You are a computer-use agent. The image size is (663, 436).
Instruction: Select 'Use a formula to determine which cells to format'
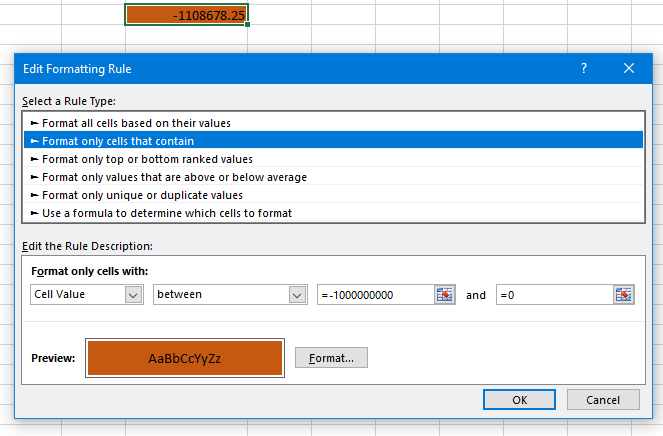333,213
